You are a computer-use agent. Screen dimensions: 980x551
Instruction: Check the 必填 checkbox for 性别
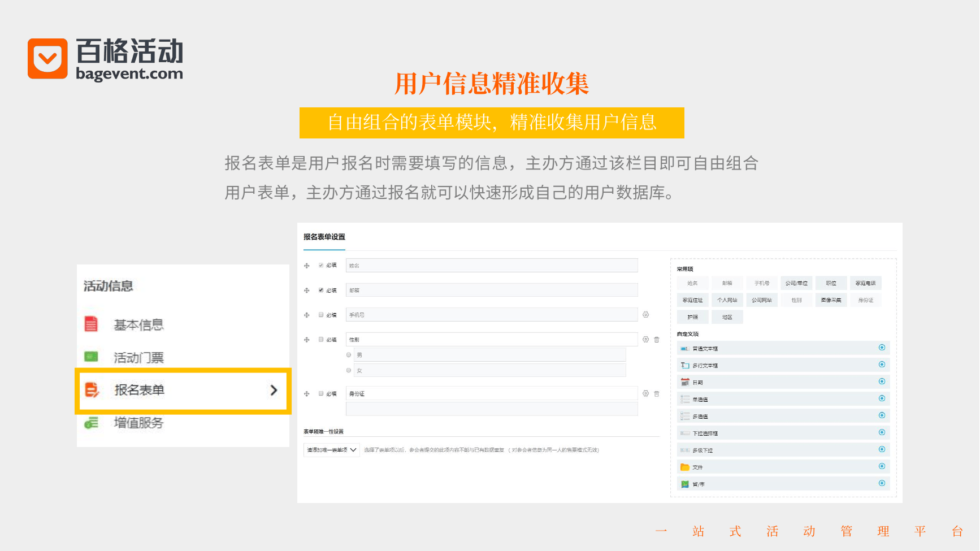(x=321, y=340)
